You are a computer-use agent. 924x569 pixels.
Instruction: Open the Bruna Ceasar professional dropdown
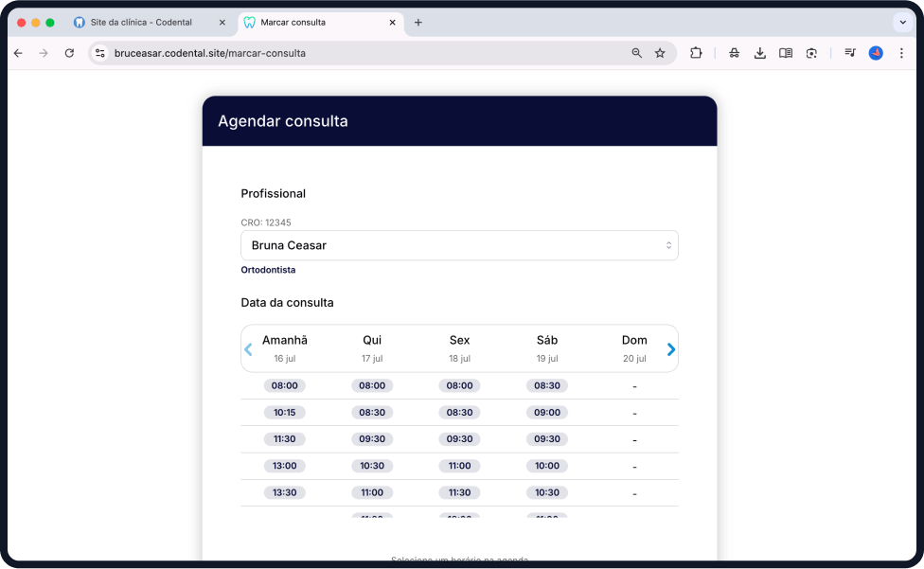[x=459, y=245]
